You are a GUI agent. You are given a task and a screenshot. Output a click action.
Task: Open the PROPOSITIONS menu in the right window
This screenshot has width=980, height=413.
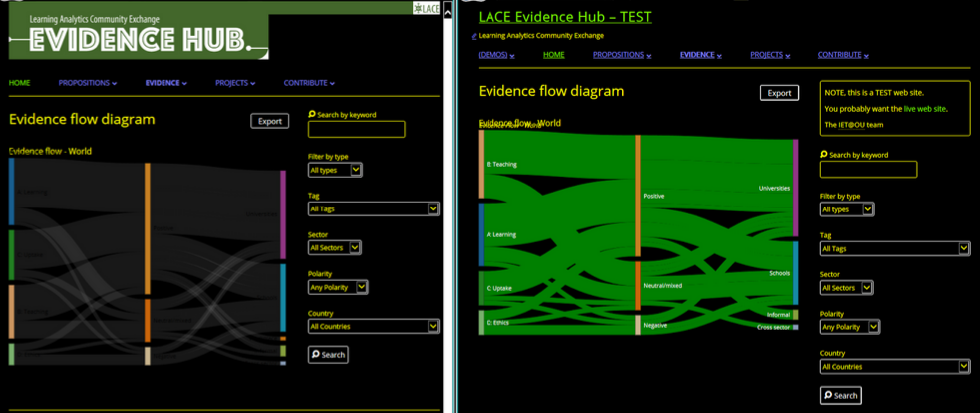tap(622, 55)
